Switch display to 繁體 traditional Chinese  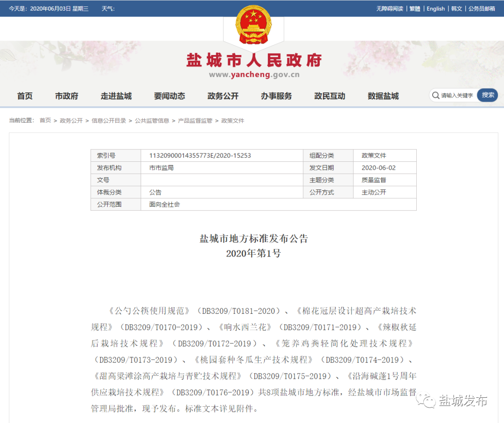(414, 8)
